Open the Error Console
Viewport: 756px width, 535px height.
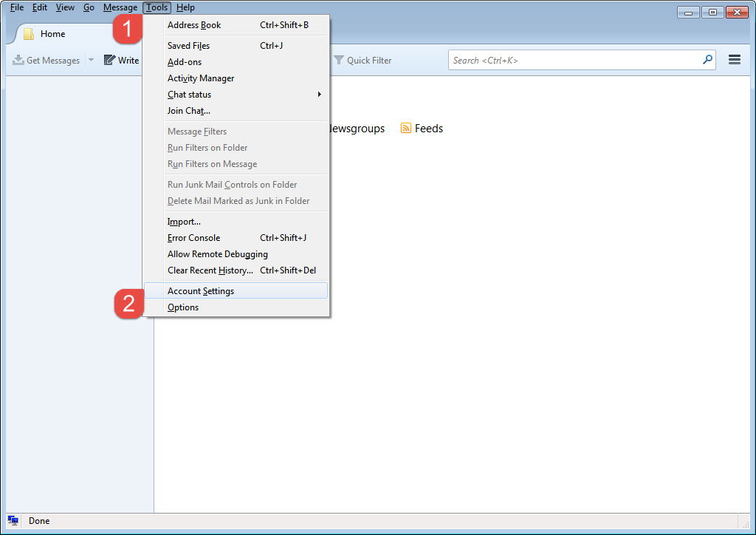(x=236, y=238)
